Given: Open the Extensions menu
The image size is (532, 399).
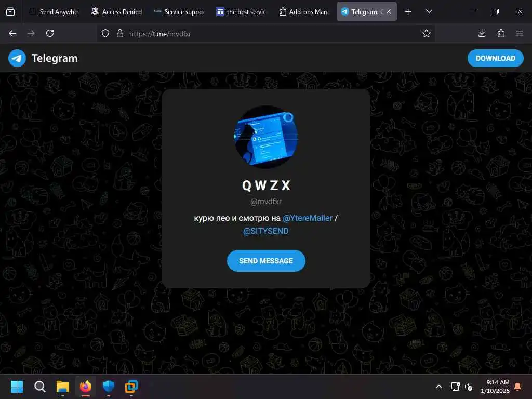Looking at the screenshot, I should pyautogui.click(x=501, y=33).
